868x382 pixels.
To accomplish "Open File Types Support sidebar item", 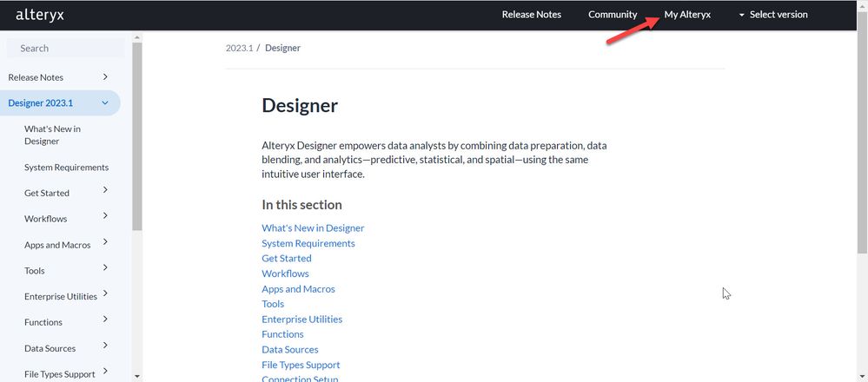I will [59, 374].
